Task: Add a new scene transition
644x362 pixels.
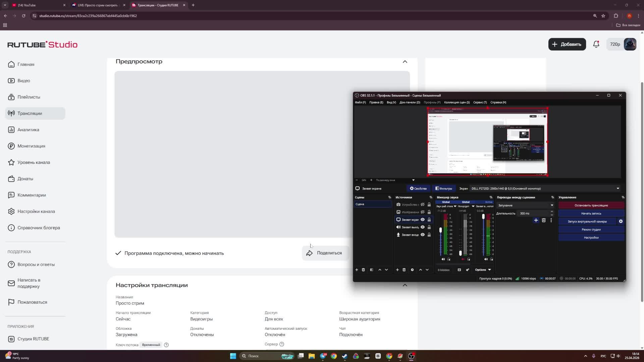Action: point(536,221)
